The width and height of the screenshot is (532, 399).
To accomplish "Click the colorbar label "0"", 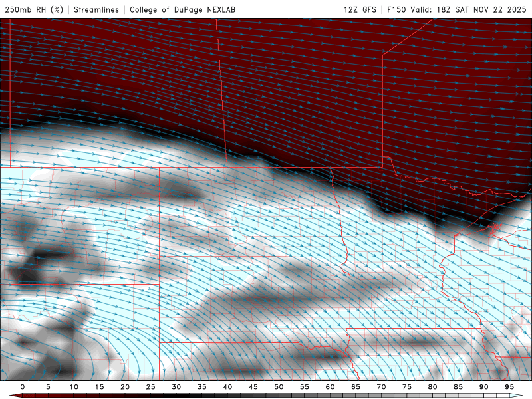I will coord(23,387).
